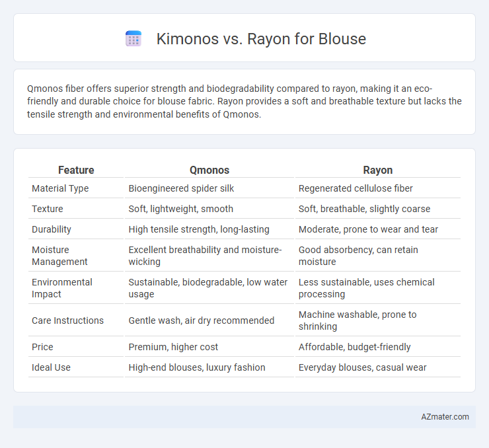Click the 'Environmental Impact' row label
The height and width of the screenshot is (448, 489).
(x=61, y=288)
